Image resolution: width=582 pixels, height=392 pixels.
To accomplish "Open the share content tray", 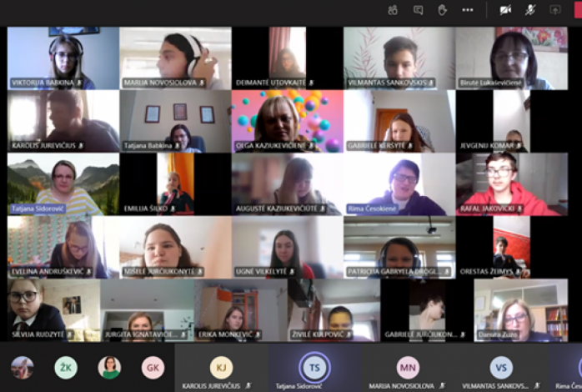I will coord(555,10).
